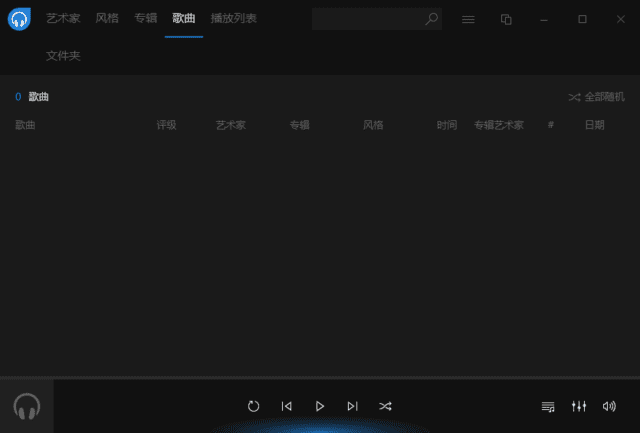Open the 艺术家 tab

tap(63, 19)
